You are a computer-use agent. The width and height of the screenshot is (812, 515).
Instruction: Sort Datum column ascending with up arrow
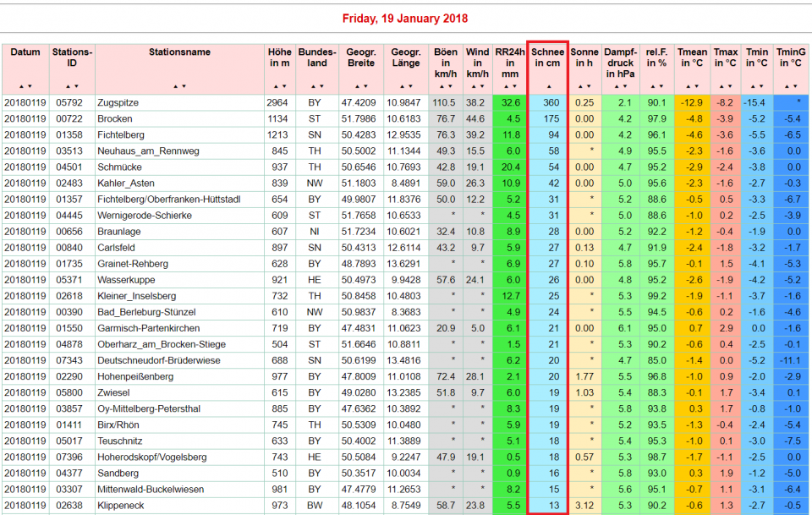pyautogui.click(x=22, y=86)
